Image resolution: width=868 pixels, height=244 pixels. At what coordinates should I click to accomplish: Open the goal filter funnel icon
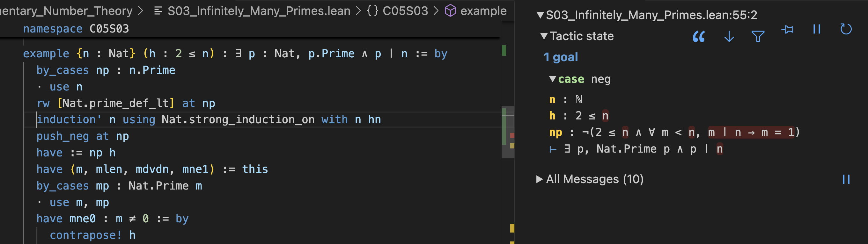(x=758, y=36)
